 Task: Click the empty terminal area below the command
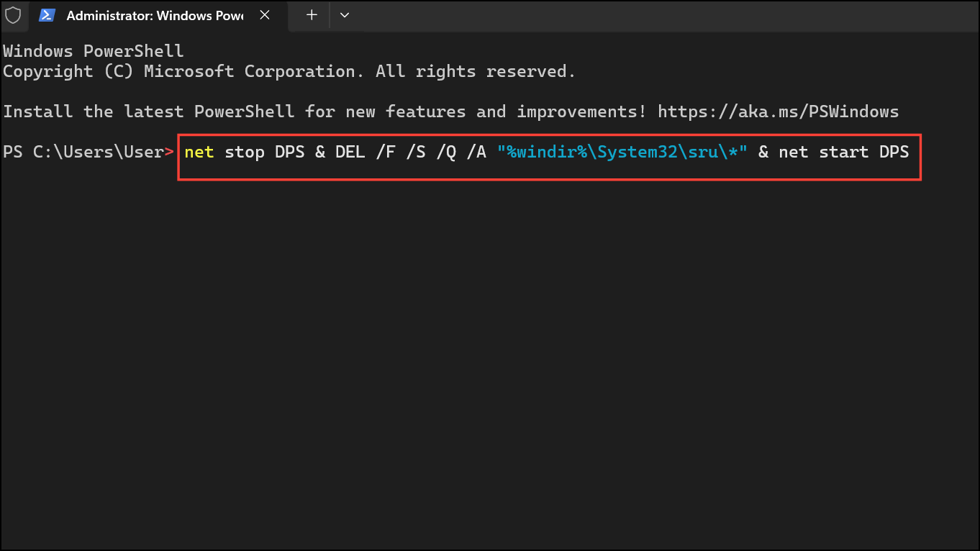489,360
